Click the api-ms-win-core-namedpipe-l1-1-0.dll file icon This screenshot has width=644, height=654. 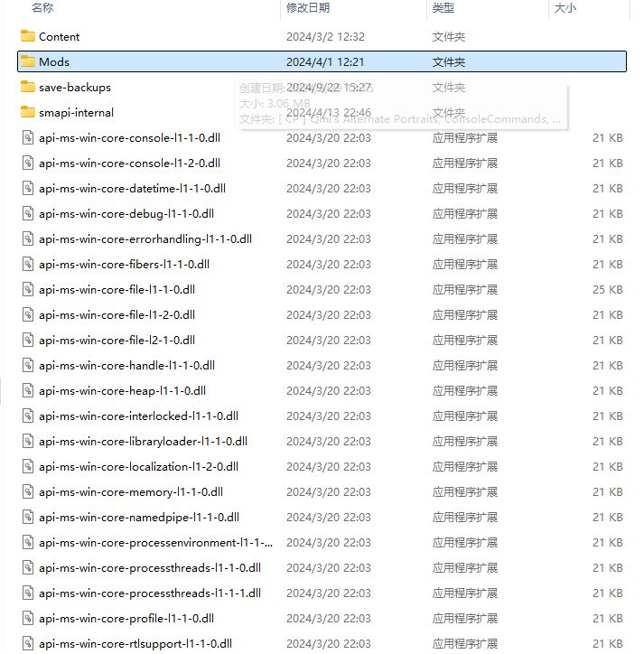(x=28, y=518)
